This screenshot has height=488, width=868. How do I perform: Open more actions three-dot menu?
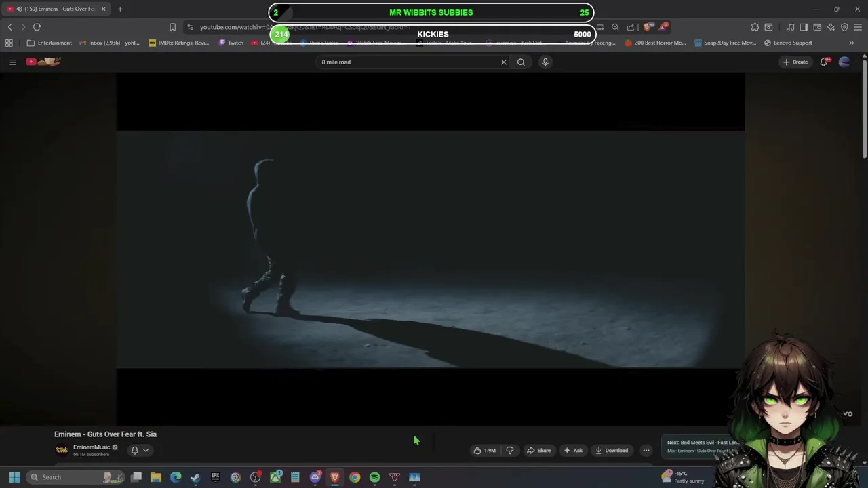point(646,450)
